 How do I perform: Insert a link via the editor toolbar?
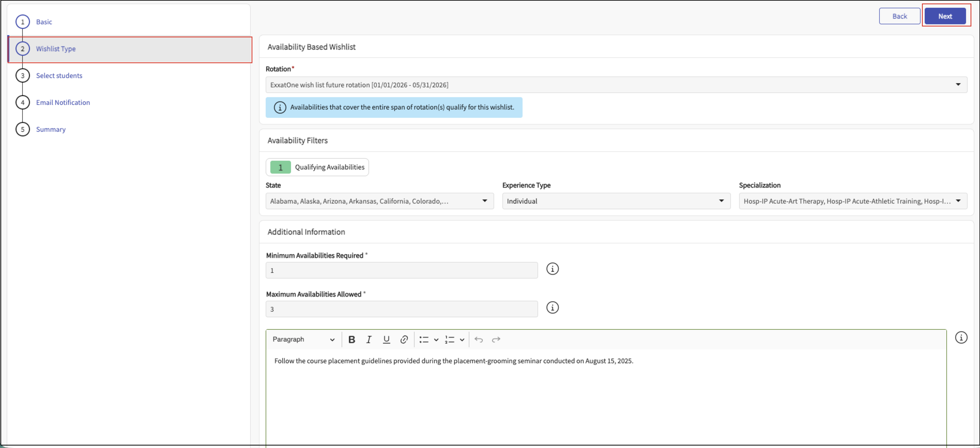[404, 339]
